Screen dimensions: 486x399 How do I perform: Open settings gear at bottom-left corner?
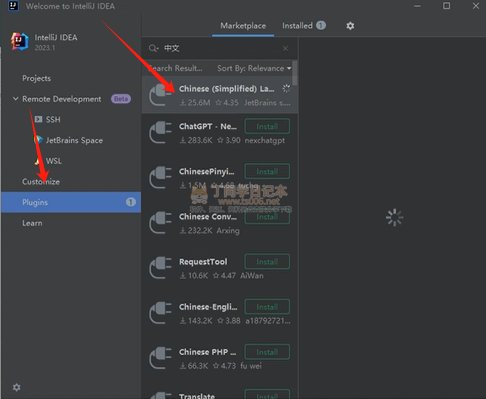click(16, 387)
